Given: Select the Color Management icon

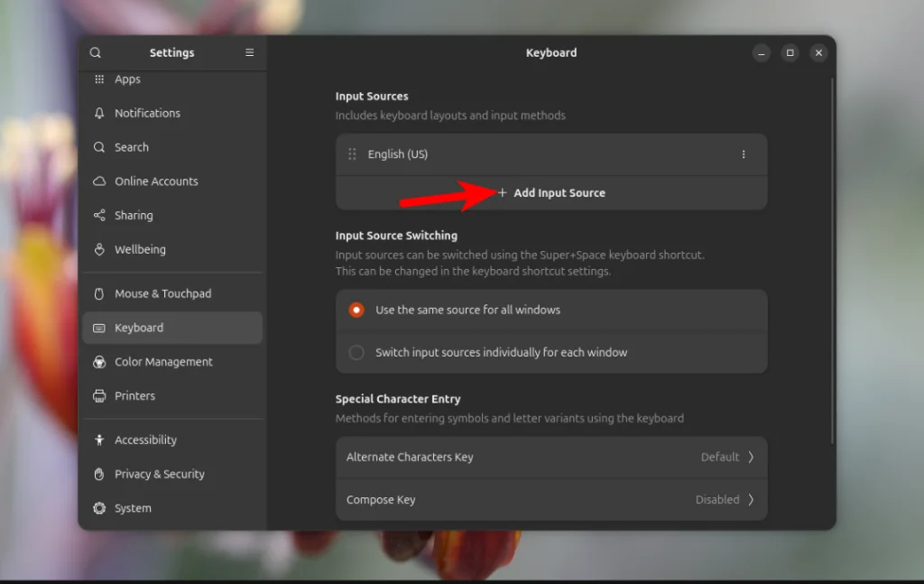Looking at the screenshot, I should coord(98,362).
